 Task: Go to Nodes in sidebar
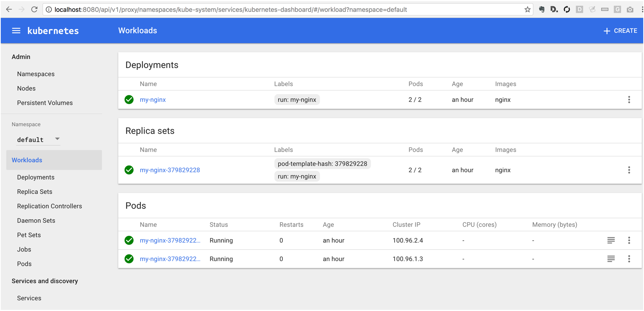[x=26, y=88]
